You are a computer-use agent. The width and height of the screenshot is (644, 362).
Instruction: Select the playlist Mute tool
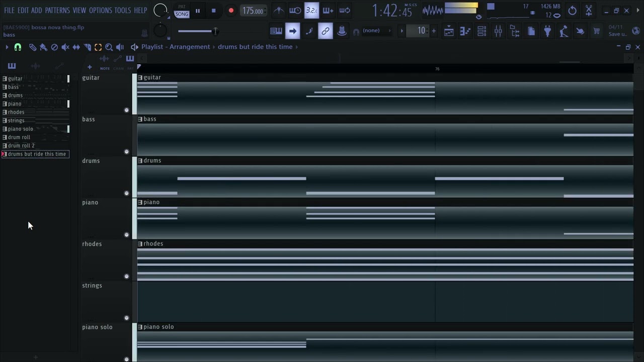point(65,47)
